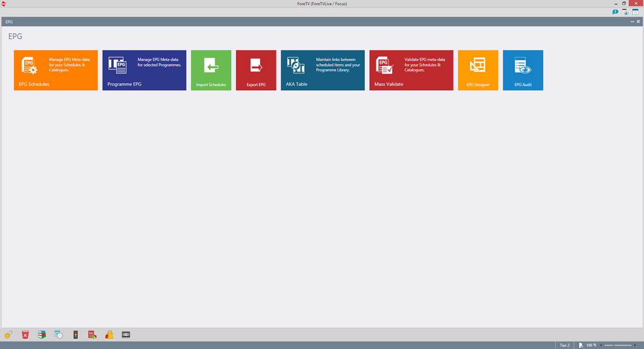Click the yellow shopping bag icon
Image resolution: width=644 pixels, height=349 pixels.
(109, 335)
